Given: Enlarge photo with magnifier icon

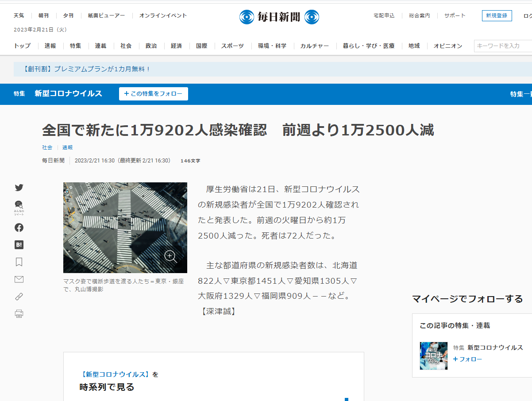Looking at the screenshot, I should click(170, 256).
